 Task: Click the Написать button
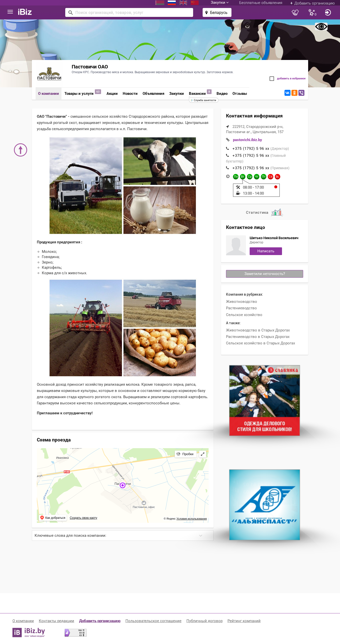[266, 251]
